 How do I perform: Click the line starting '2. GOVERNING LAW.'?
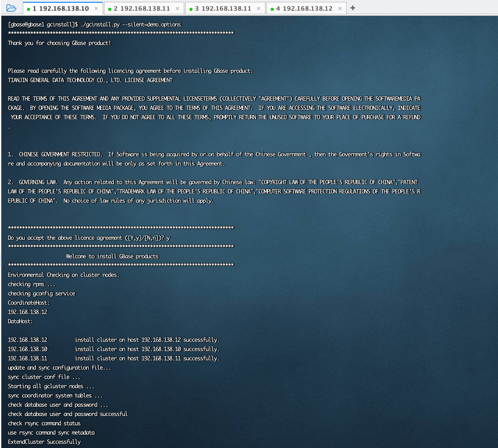pyautogui.click(x=213, y=182)
